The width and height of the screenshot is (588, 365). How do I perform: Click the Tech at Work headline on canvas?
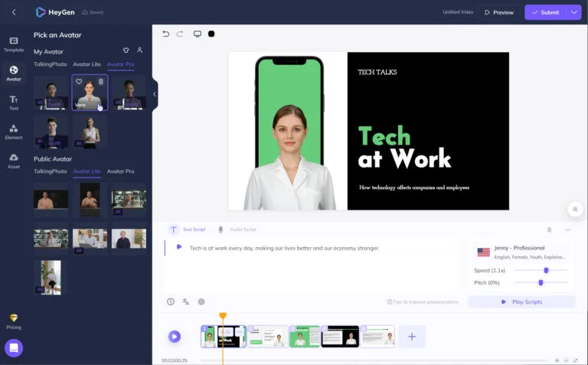click(404, 147)
